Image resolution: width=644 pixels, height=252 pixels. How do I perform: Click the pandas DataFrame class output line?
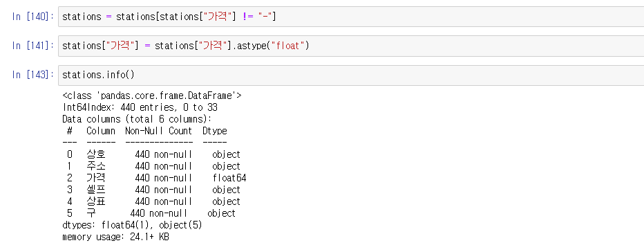tap(152, 96)
